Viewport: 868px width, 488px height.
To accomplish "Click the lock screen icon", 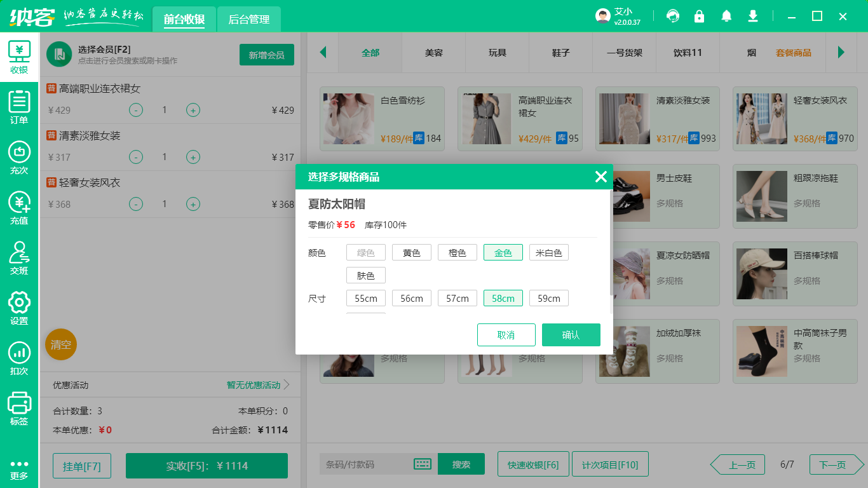I will click(x=700, y=17).
